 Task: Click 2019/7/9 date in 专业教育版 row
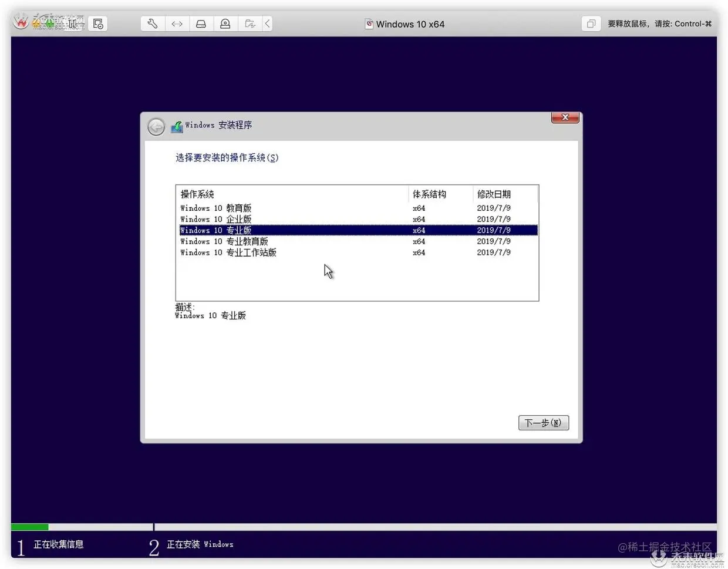pyautogui.click(x=494, y=241)
